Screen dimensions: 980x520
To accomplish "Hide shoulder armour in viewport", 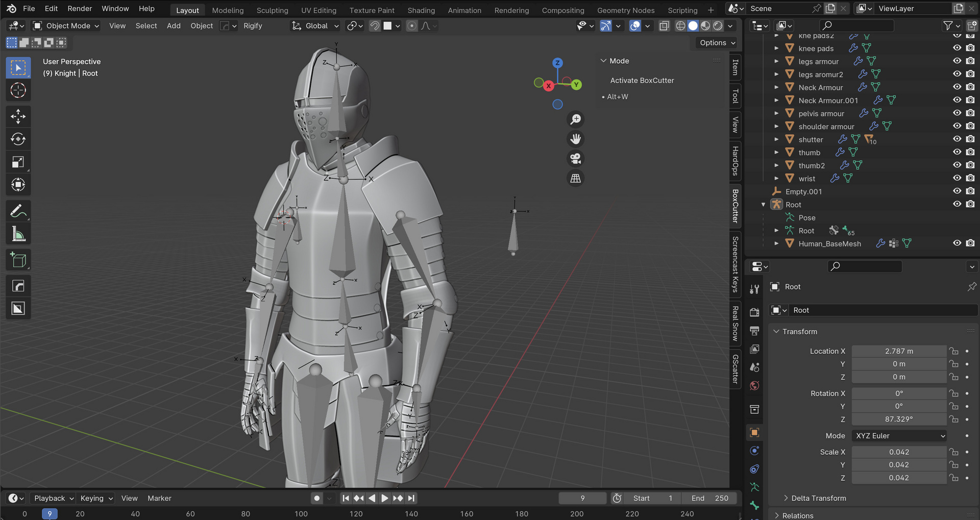I will click(957, 126).
